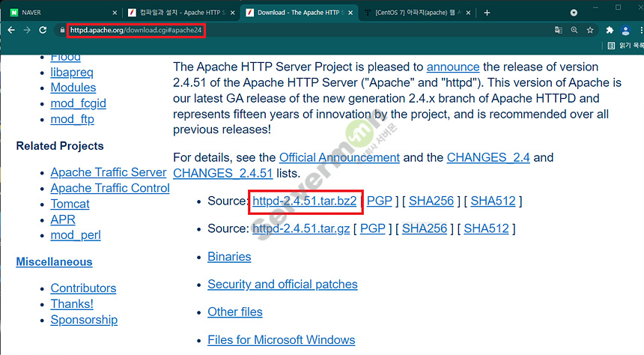Open SHA512 checksum for tar.gz source
The width and height of the screenshot is (644, 355).
pos(486,228)
